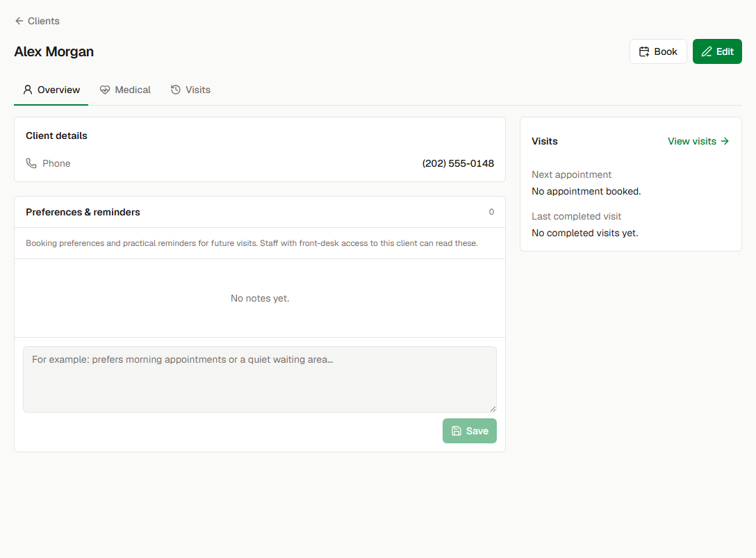The height and width of the screenshot is (558, 756).
Task: Click the Client details heading
Action: pyautogui.click(x=56, y=136)
